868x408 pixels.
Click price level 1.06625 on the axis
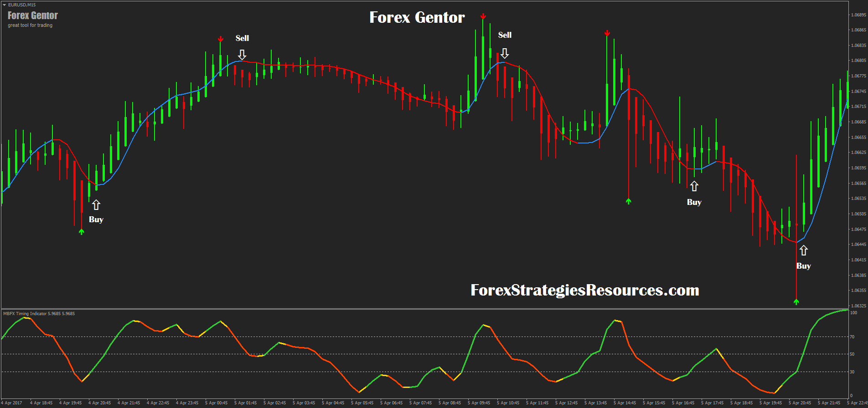858,153
